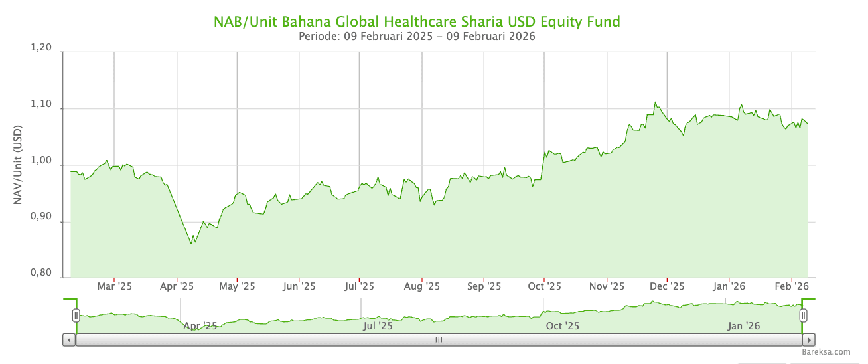Click the scrollbar right arrow button
The image size is (868, 364).
[x=808, y=339]
